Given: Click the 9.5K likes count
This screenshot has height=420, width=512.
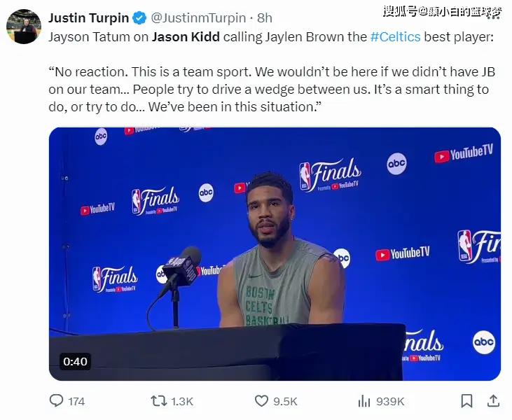Looking at the screenshot, I should tap(285, 401).
